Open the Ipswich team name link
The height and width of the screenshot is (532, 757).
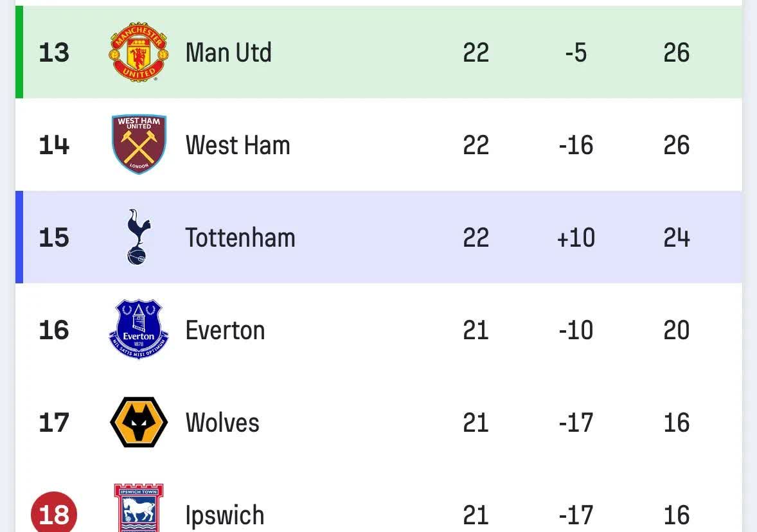click(225, 515)
